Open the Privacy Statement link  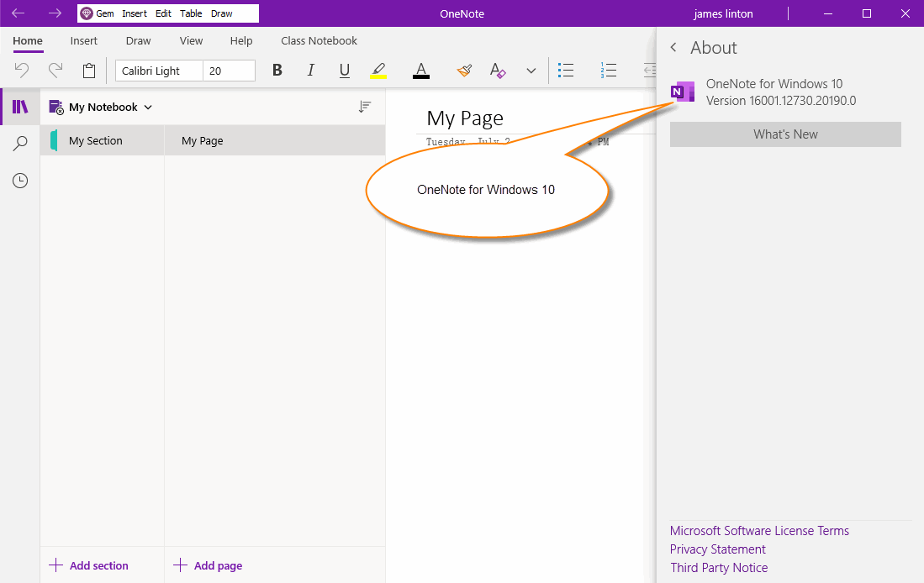(x=717, y=549)
